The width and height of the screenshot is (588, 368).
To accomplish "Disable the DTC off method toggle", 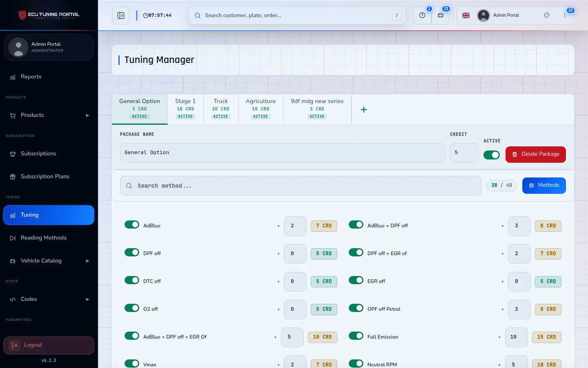I will pos(132,280).
